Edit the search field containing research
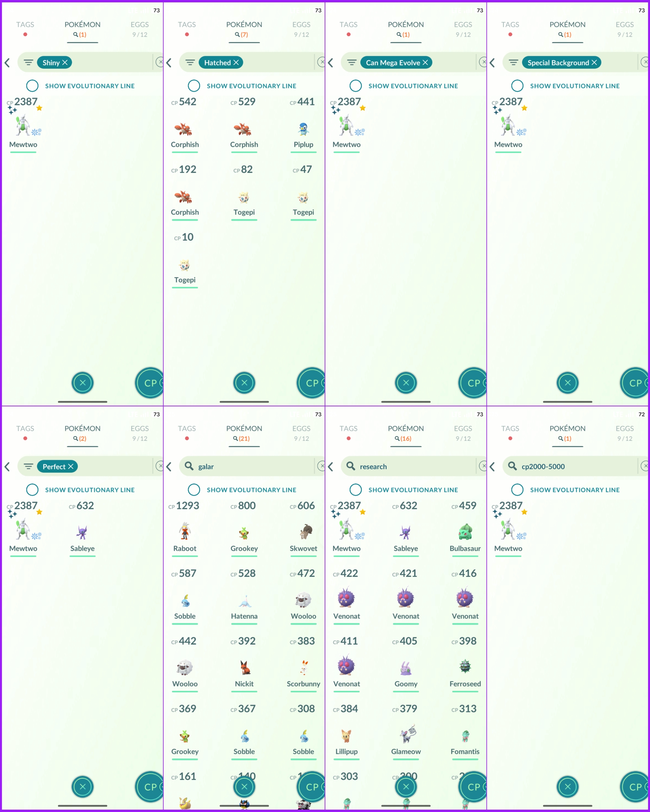The image size is (650, 812). point(409,466)
